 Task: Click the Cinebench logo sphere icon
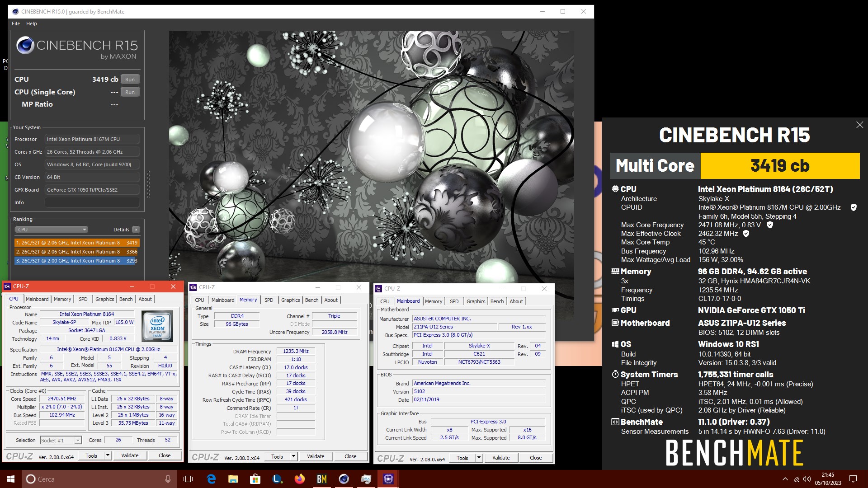coord(25,46)
